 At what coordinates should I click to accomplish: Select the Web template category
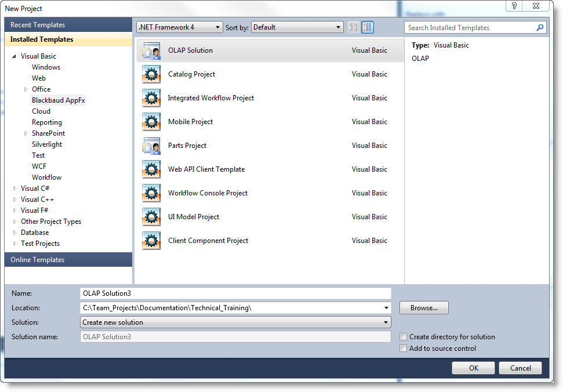point(39,78)
